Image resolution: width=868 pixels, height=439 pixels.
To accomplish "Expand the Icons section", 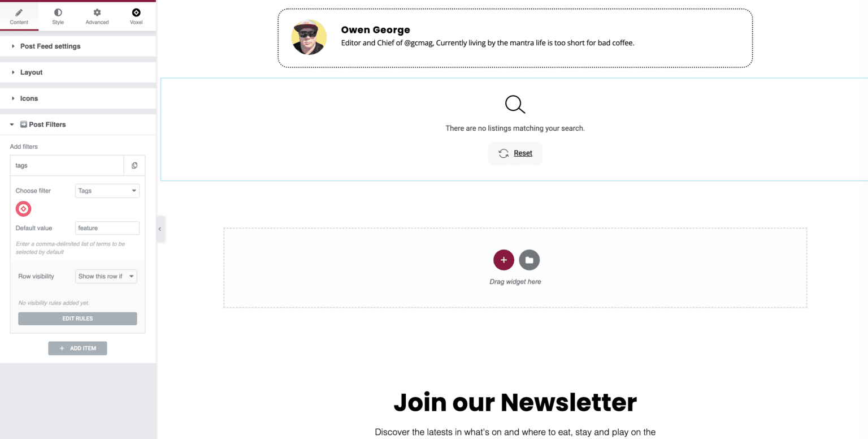I will [x=29, y=98].
